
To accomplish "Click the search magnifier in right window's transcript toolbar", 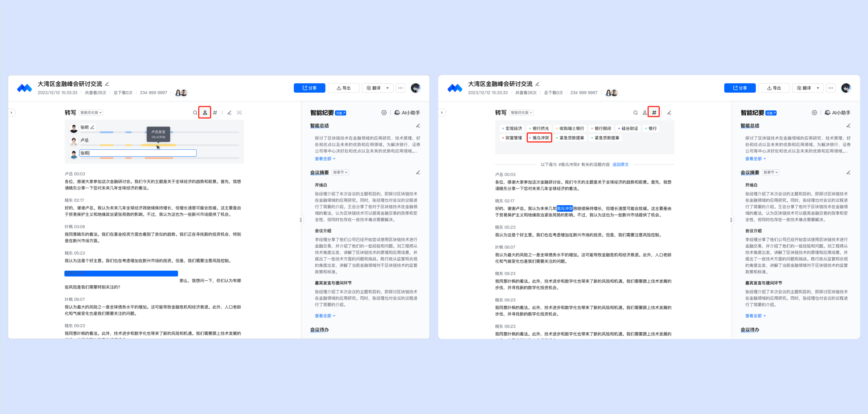I will click(x=635, y=113).
